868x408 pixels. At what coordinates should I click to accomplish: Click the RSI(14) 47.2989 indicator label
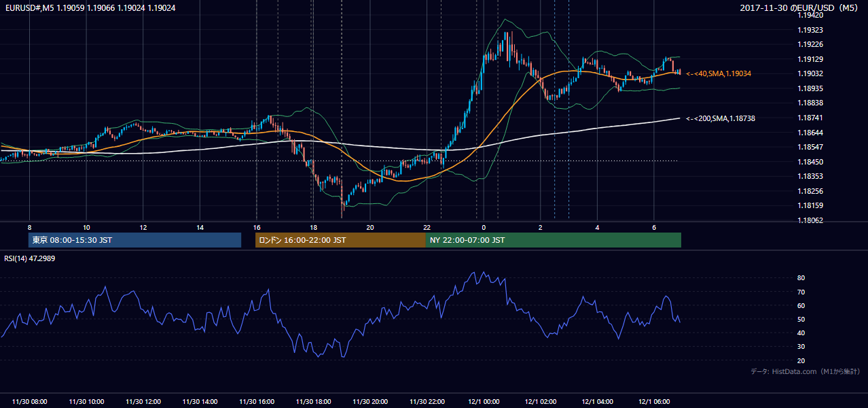click(30, 259)
